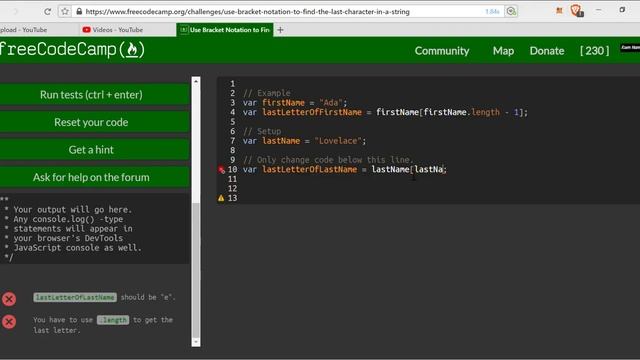Click 'lastLetterOfFirstName' in line 4
This screenshot has height=360, width=640.
pos(312,112)
